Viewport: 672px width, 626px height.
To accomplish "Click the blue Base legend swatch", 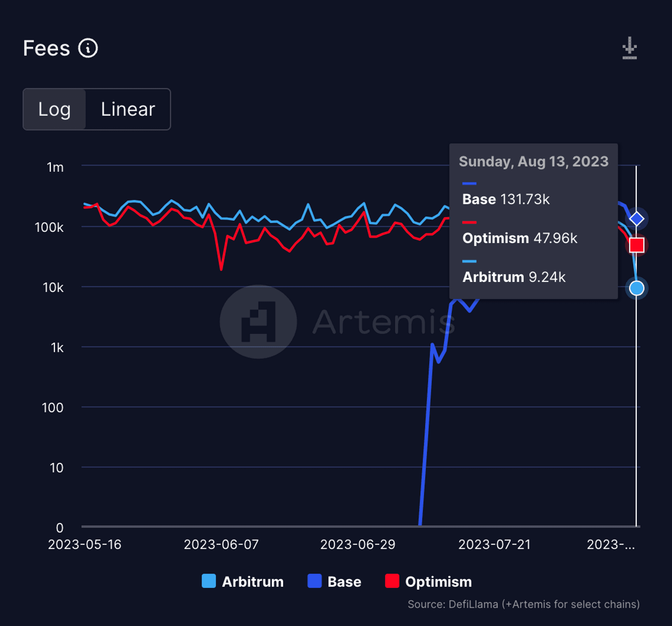I will [x=314, y=581].
